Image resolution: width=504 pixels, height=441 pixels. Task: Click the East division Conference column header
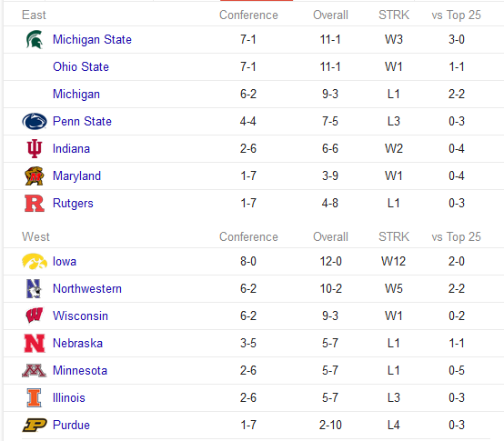pyautogui.click(x=248, y=15)
